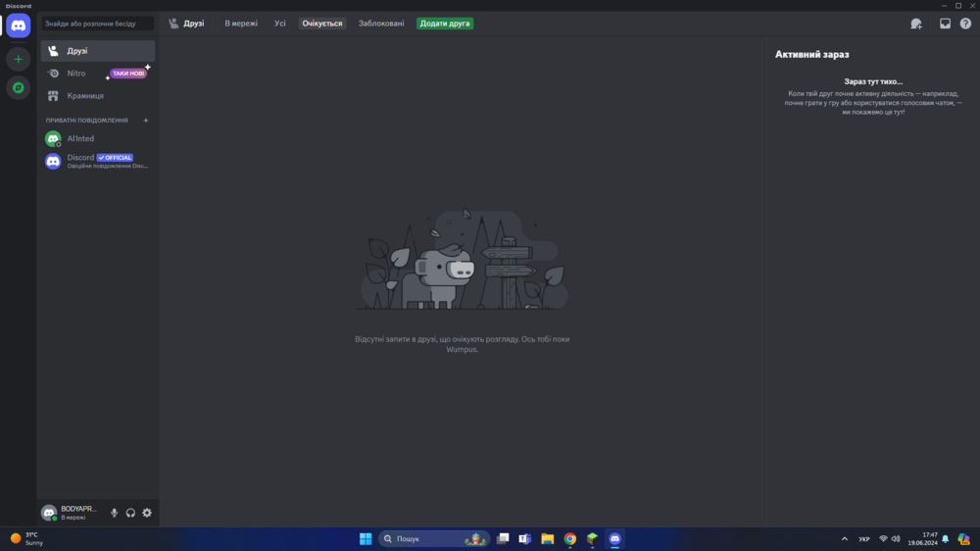Click the search conversation field
Image resolution: width=980 pixels, height=551 pixels.
point(98,24)
